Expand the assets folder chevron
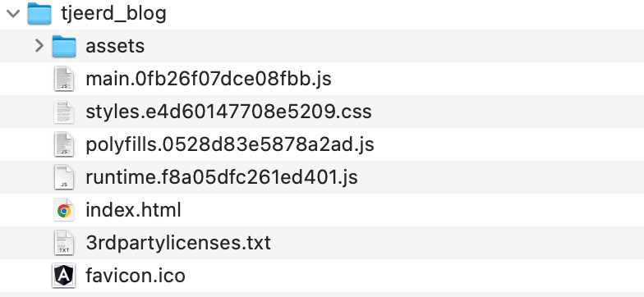The height and width of the screenshot is (297, 644). pos(39,46)
